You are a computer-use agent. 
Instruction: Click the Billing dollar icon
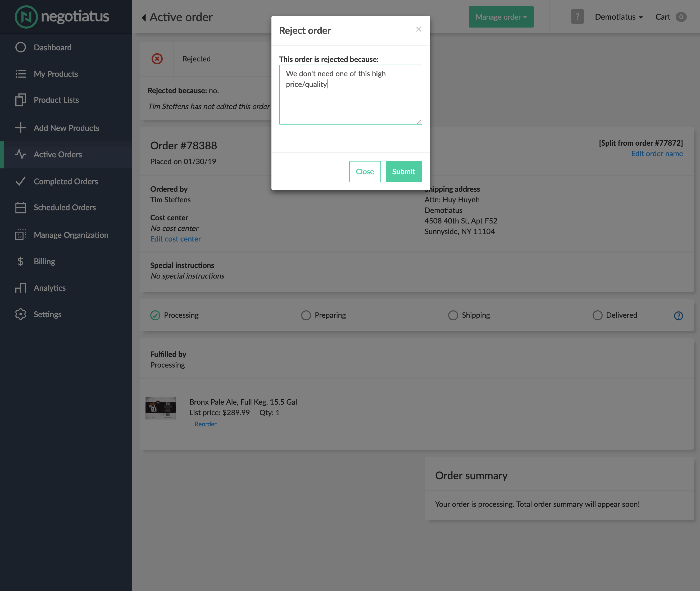[20, 261]
